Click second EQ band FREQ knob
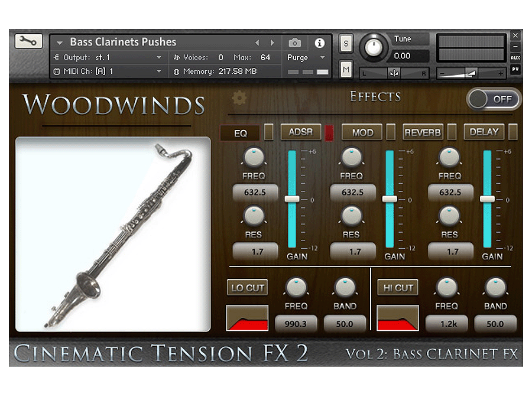This screenshot has height=397, width=532. click(351, 157)
